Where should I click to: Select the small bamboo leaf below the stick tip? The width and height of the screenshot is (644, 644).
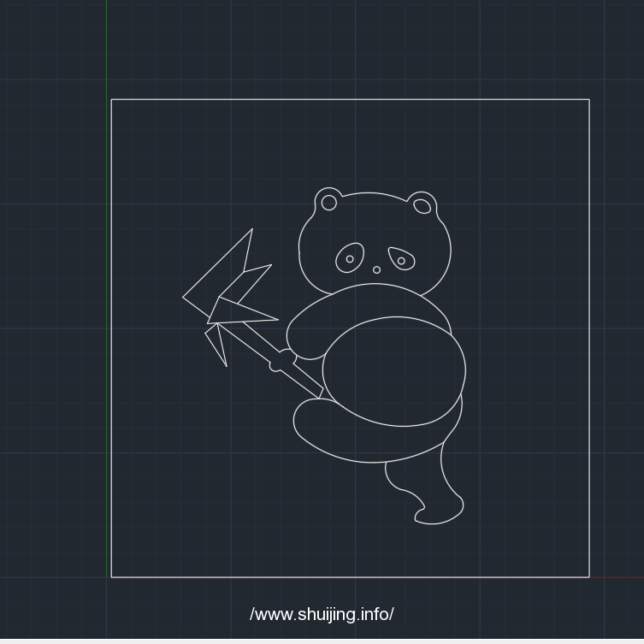216,345
